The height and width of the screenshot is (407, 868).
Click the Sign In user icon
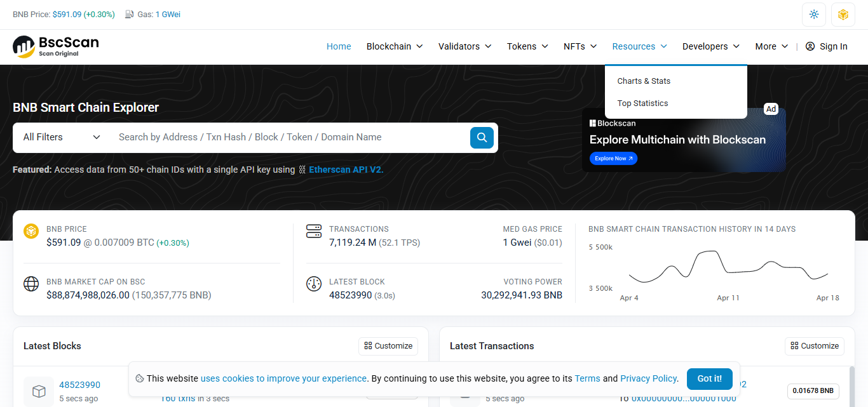point(810,46)
